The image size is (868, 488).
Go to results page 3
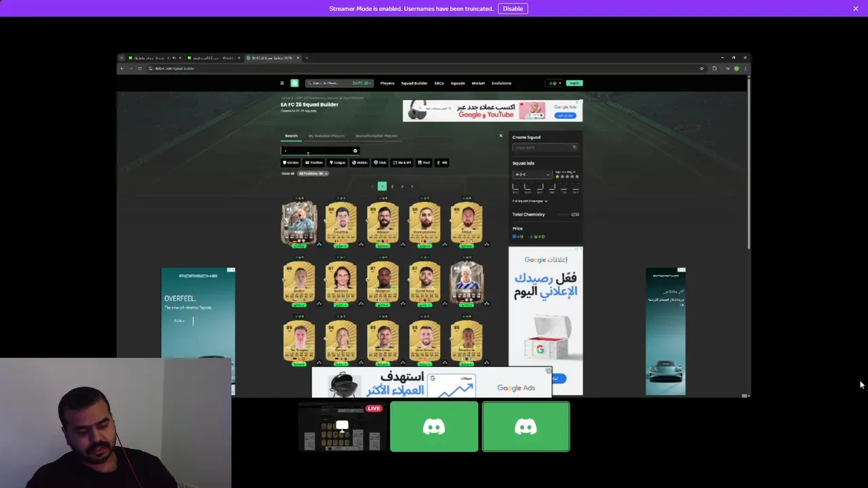point(401,186)
